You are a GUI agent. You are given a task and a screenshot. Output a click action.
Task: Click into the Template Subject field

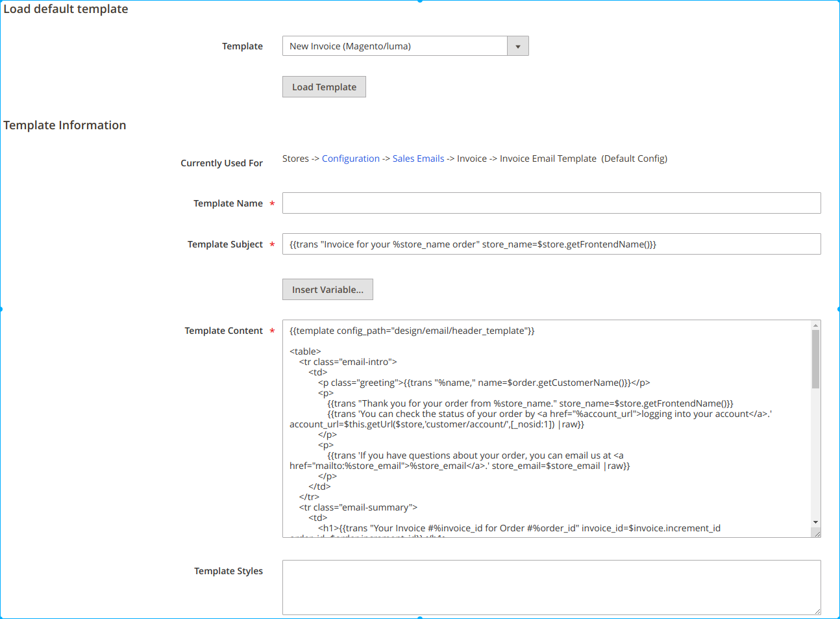pyautogui.click(x=551, y=244)
